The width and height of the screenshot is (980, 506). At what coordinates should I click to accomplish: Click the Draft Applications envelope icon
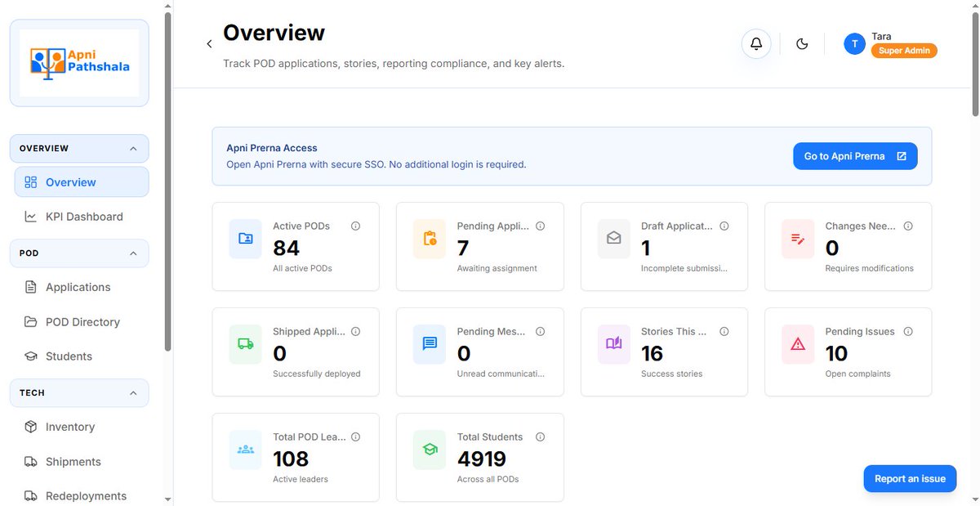613,239
